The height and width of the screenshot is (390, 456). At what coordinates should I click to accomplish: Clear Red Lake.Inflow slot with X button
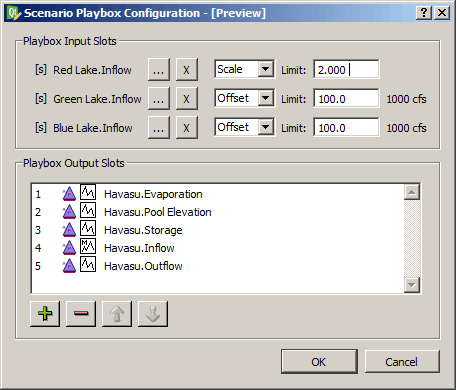tap(187, 70)
